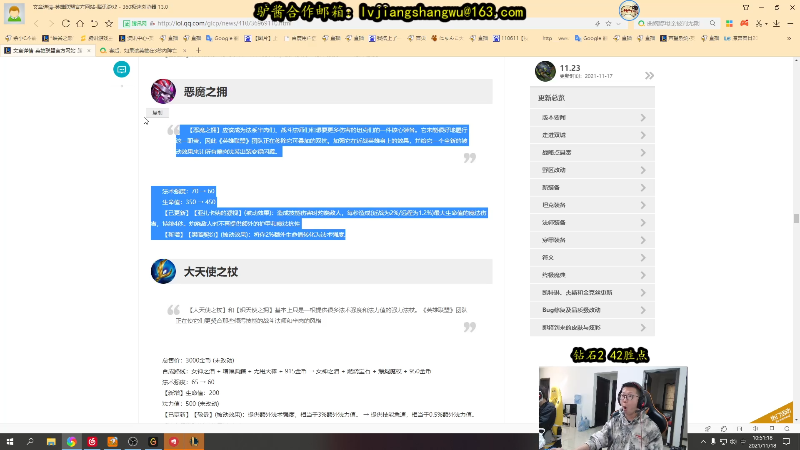This screenshot has height=450, width=800.
Task: Close the League of Legends article tab
Action: pyautogui.click(x=89, y=51)
